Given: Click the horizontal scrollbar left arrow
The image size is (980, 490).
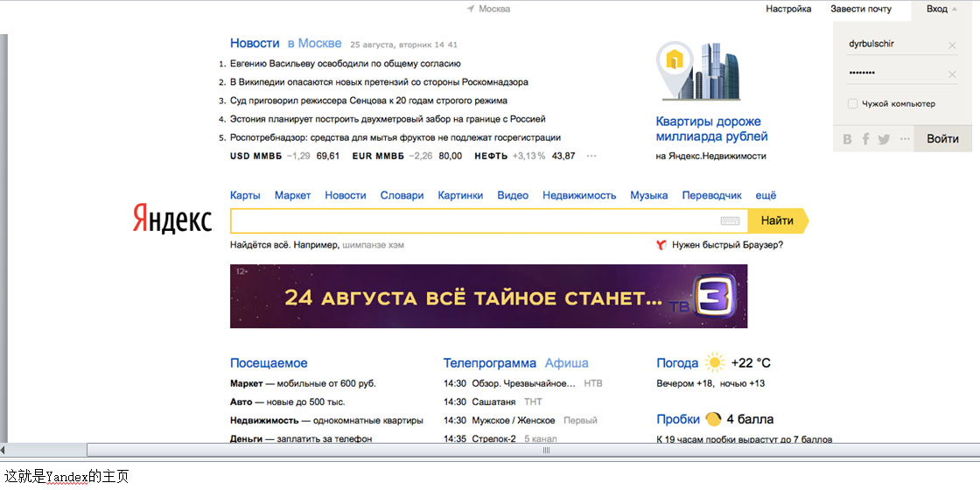Looking at the screenshot, I should click(3, 450).
